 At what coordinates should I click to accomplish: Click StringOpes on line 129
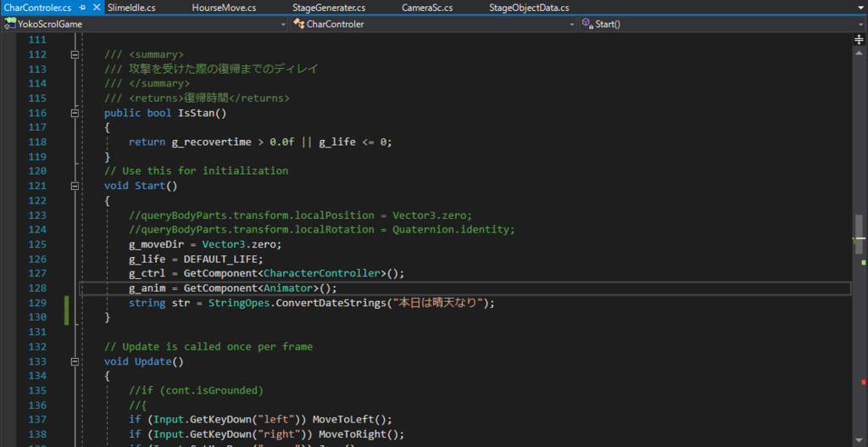click(x=238, y=303)
